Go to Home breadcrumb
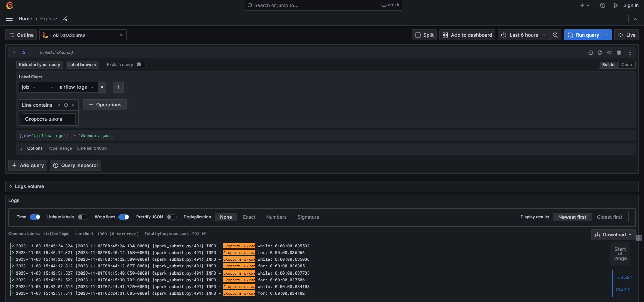644x302 pixels. pos(25,19)
